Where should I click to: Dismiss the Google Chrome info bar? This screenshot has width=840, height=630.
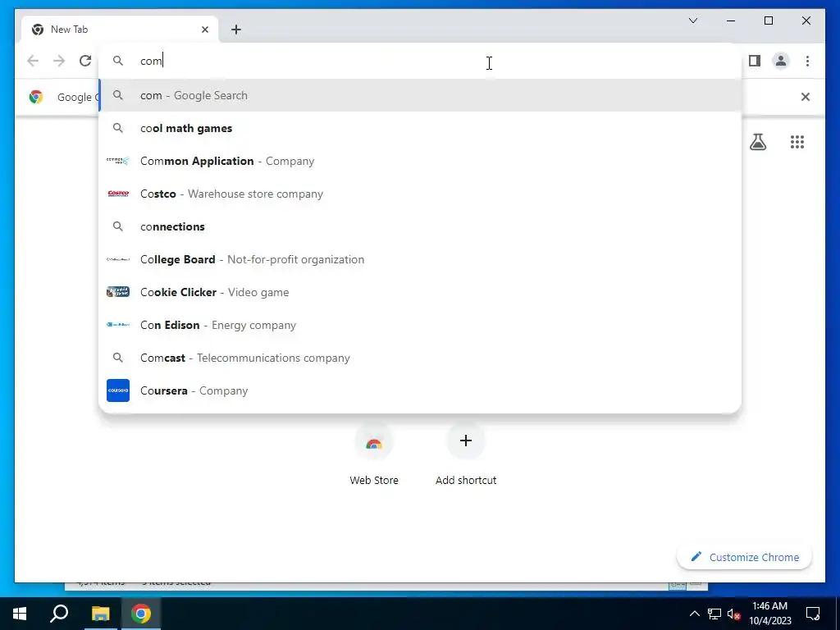pos(806,97)
